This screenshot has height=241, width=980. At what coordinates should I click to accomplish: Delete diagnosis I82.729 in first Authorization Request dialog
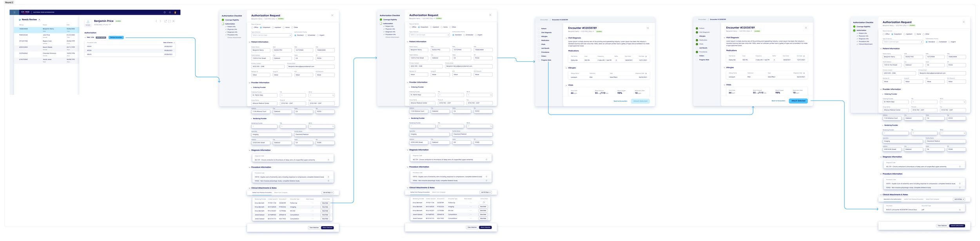coord(328,160)
